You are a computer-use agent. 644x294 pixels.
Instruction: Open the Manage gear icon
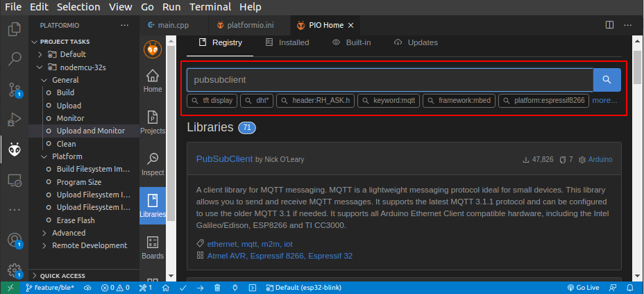click(x=15, y=270)
